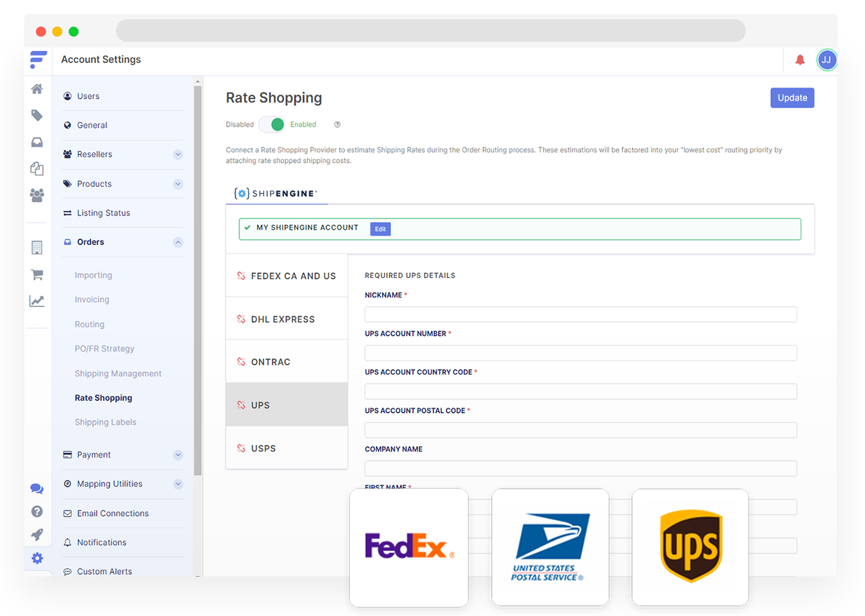Go to the Routing orders submenu
Image resolution: width=865 pixels, height=616 pixels.
[x=90, y=324]
